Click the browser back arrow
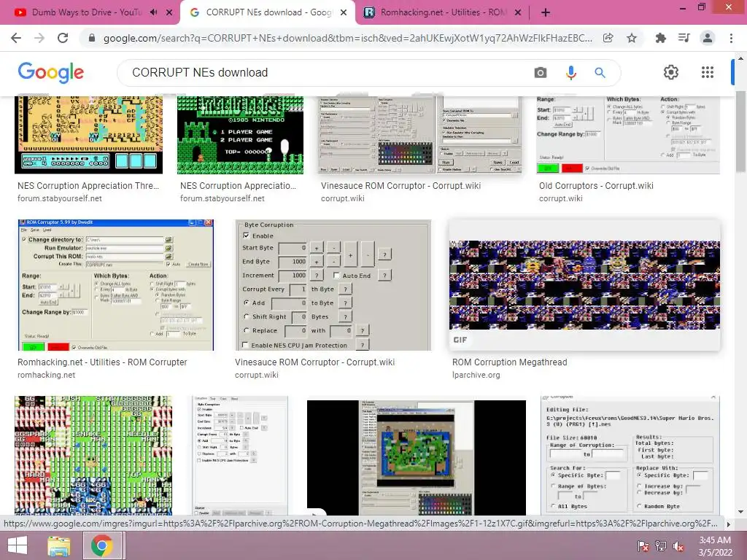 coord(16,38)
